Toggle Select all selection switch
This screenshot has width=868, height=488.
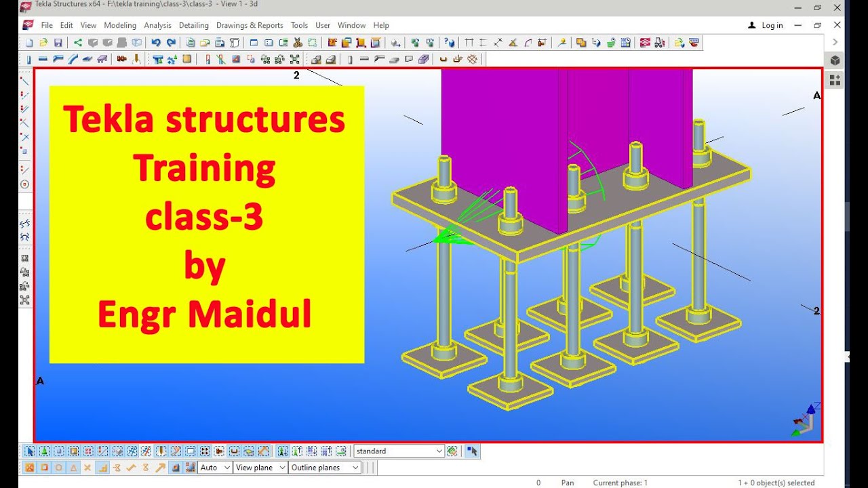coord(29,451)
